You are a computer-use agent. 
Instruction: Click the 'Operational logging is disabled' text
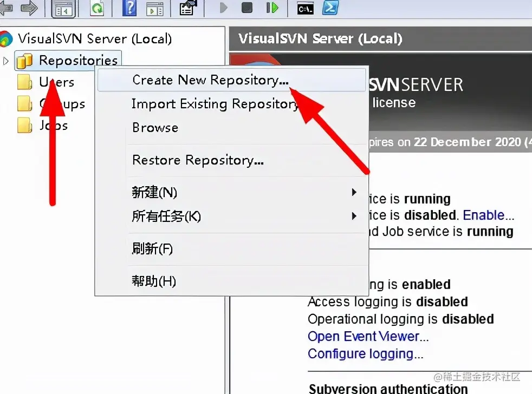coord(401,319)
